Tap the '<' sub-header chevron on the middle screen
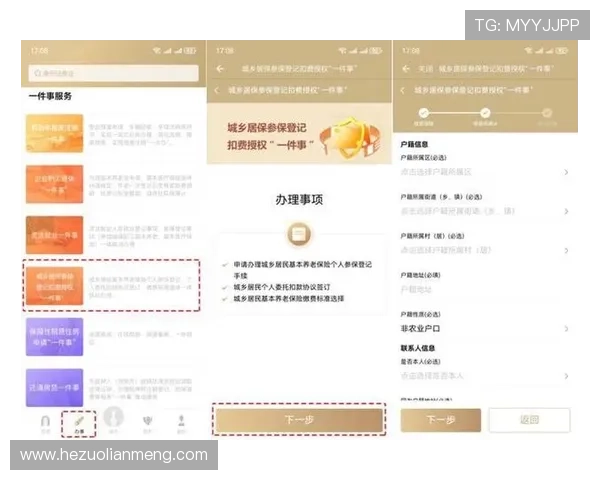This screenshot has height=480, width=600. (217, 90)
